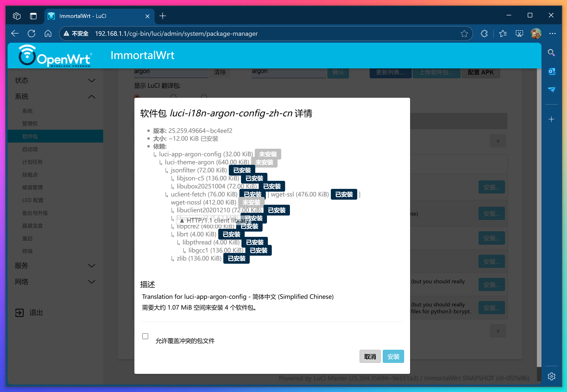Screen dimensions: 567x392
Task: Click the 取消 button in dialog
Action: coord(370,356)
